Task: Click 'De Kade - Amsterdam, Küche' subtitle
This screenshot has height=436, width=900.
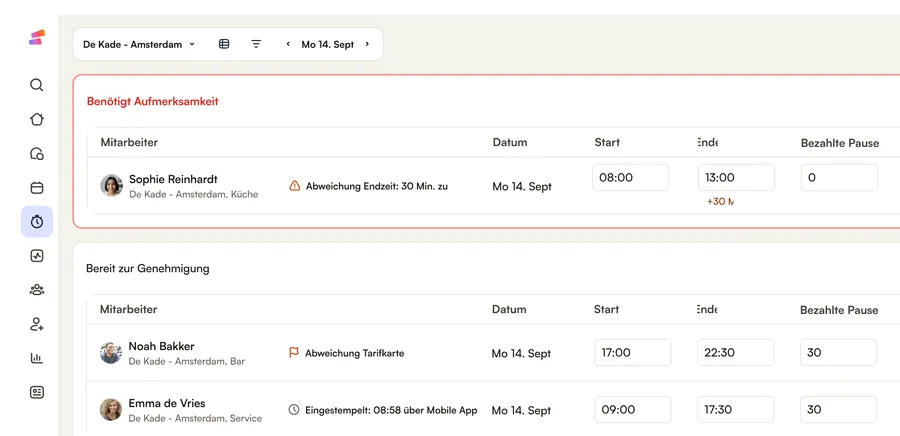Action: click(x=193, y=194)
